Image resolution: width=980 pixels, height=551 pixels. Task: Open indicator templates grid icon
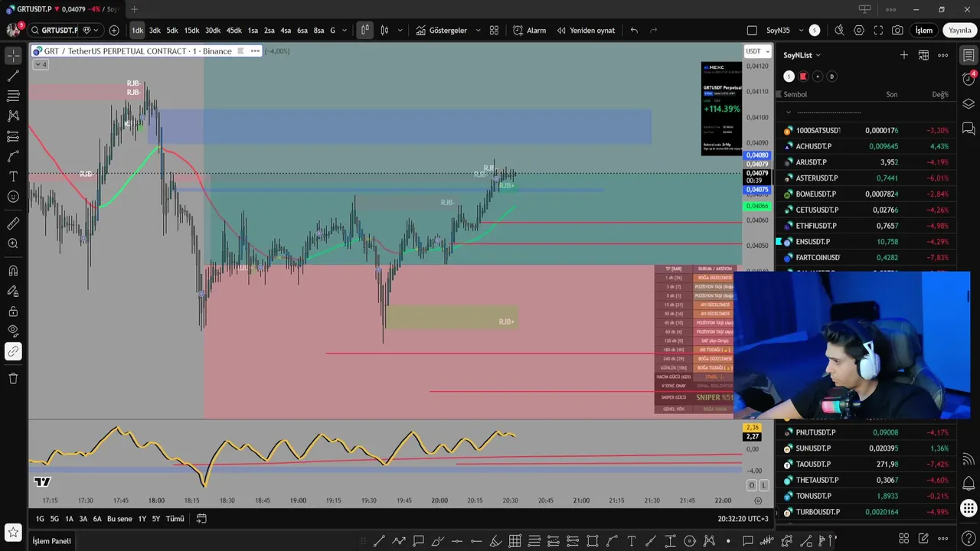[494, 31]
